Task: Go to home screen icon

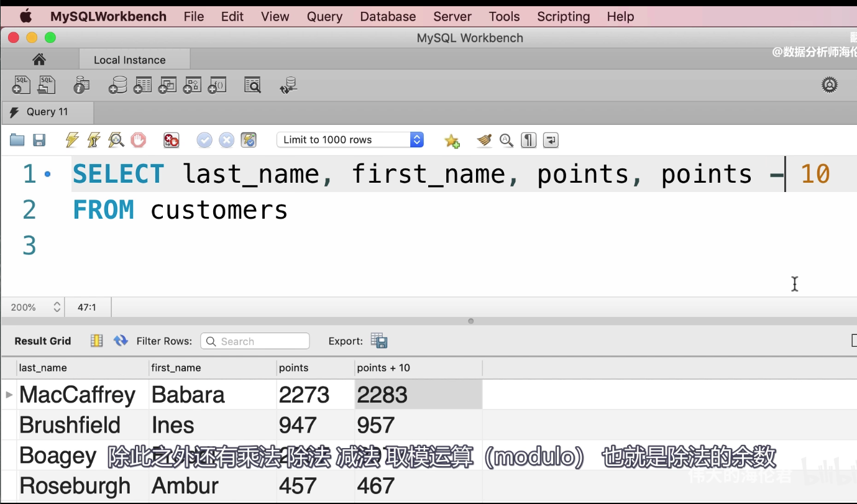Action: (39, 60)
